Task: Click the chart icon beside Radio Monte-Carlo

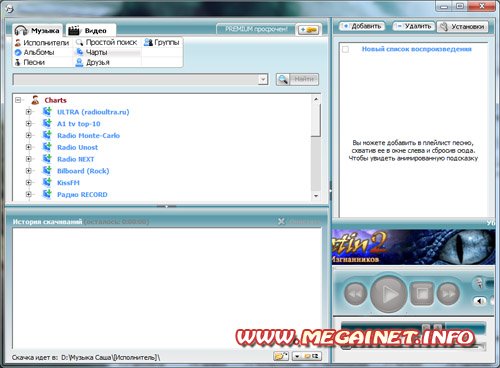Action: click(x=47, y=135)
